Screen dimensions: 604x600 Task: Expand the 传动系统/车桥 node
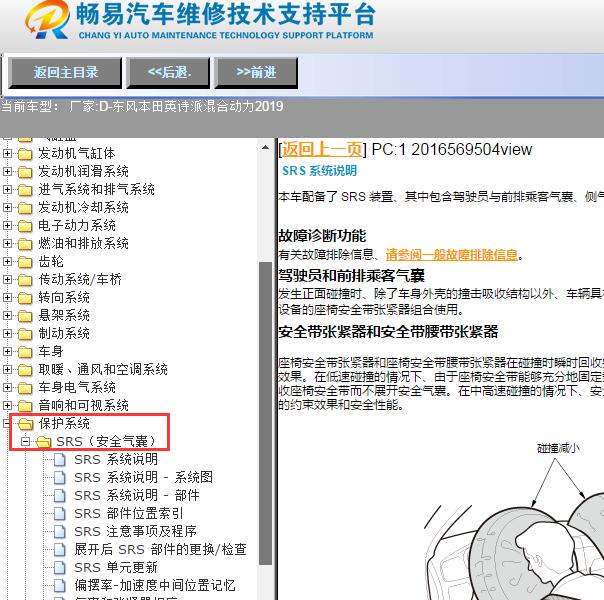click(x=7, y=279)
